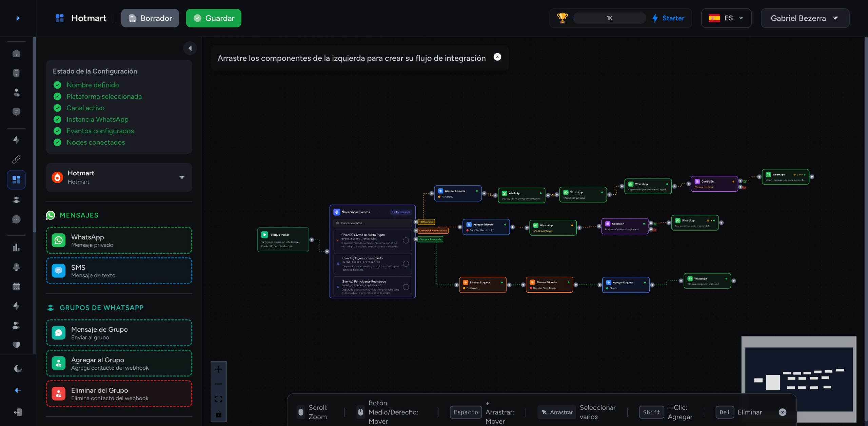Viewport: 868px width, 426px height.
Task: Open the home icon in sidebar
Action: pos(16,54)
